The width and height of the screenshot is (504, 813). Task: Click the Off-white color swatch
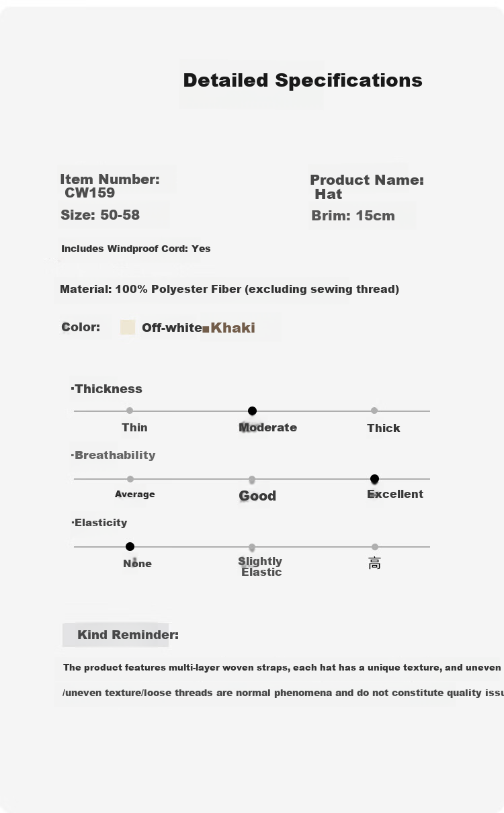pyautogui.click(x=128, y=327)
